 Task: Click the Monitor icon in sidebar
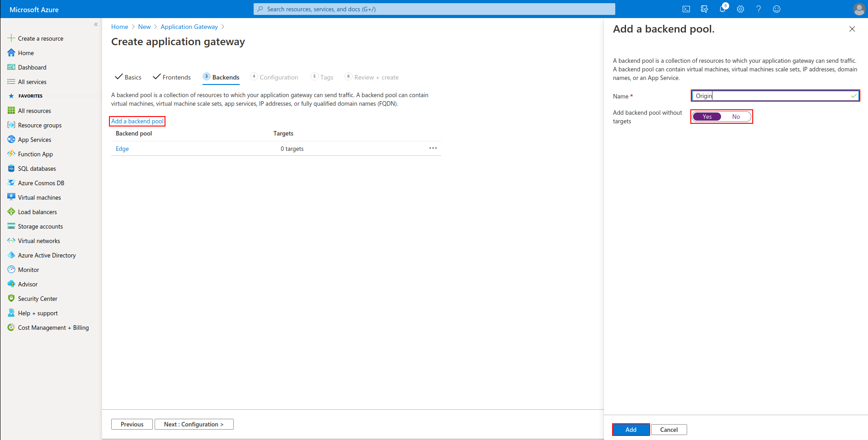click(11, 270)
